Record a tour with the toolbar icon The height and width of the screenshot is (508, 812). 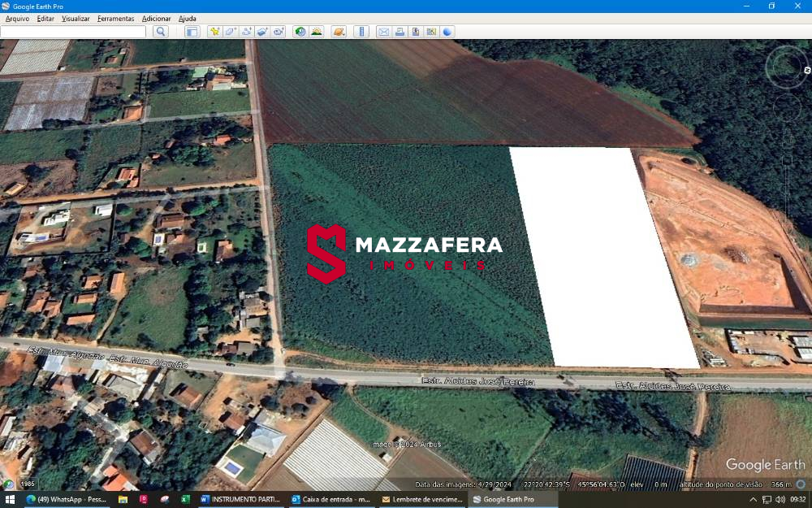click(x=279, y=32)
